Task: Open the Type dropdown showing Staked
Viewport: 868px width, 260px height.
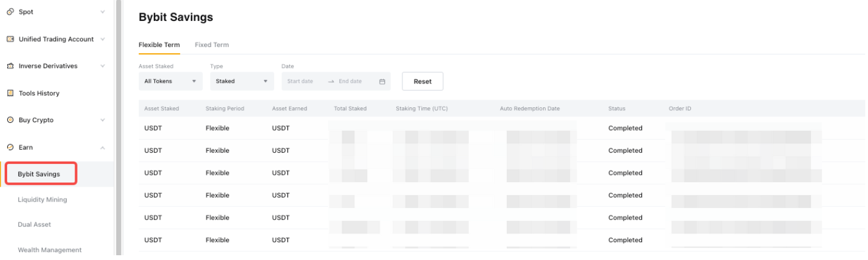Action: click(x=241, y=82)
